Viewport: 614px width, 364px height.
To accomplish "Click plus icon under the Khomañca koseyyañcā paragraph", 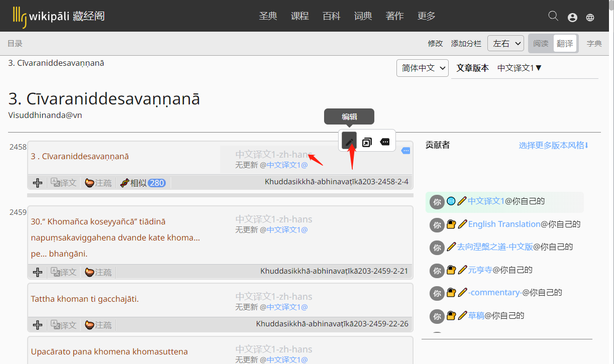I will 38,272.
